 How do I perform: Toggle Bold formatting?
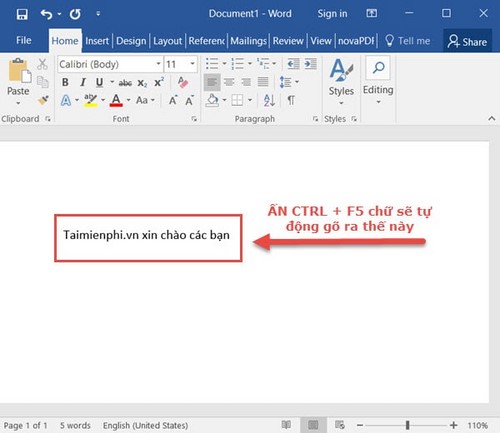(65, 82)
